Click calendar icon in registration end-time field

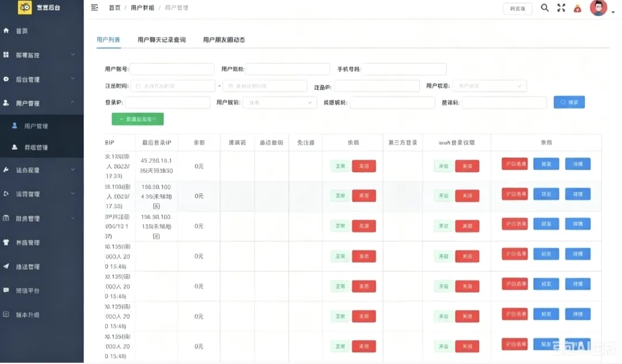coord(230,86)
